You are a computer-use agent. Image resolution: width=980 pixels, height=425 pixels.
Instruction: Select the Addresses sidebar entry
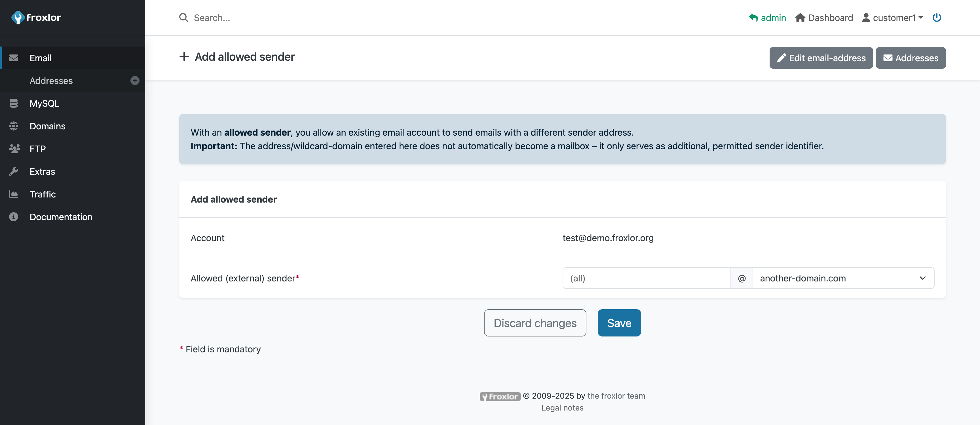tap(51, 80)
